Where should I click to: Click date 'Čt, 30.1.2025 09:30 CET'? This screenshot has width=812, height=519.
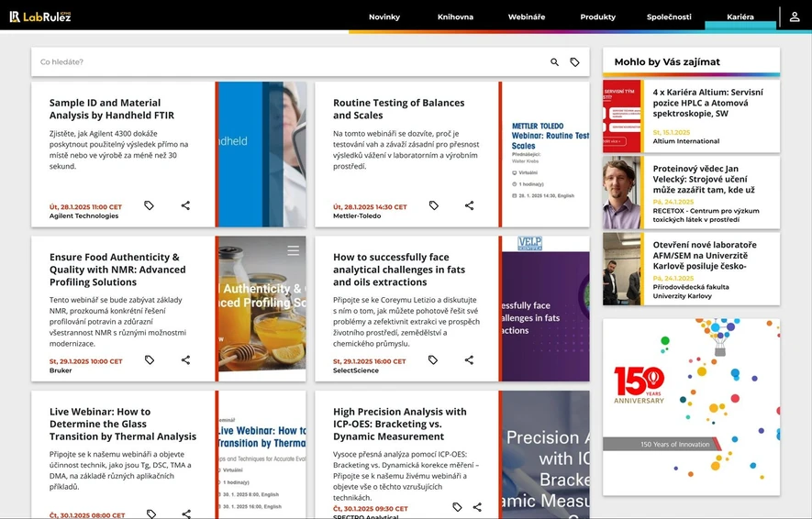click(x=371, y=509)
